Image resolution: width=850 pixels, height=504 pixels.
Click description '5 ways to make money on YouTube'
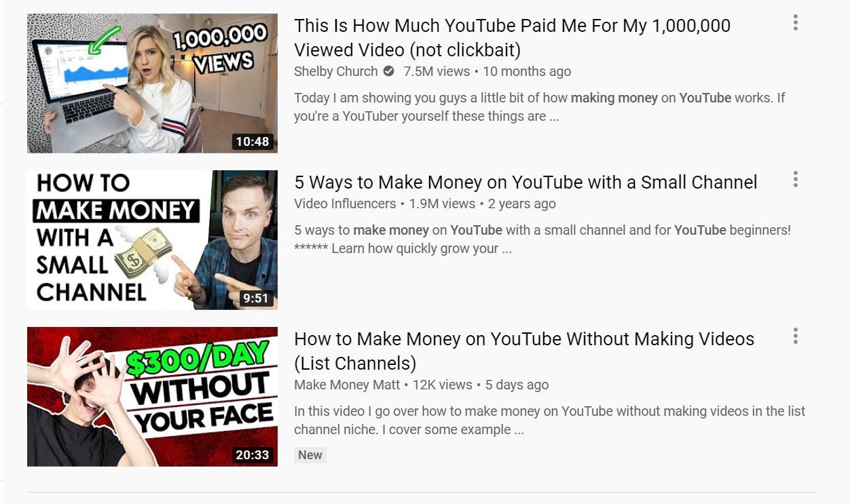(x=542, y=239)
